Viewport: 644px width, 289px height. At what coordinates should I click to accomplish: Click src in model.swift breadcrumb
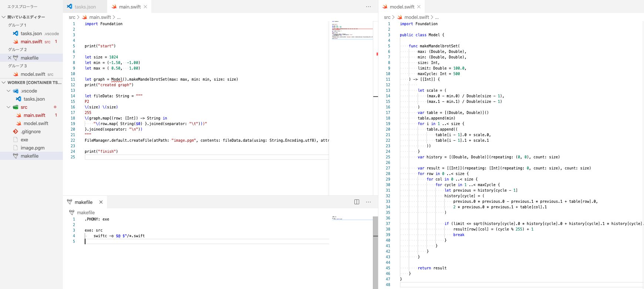tap(387, 17)
